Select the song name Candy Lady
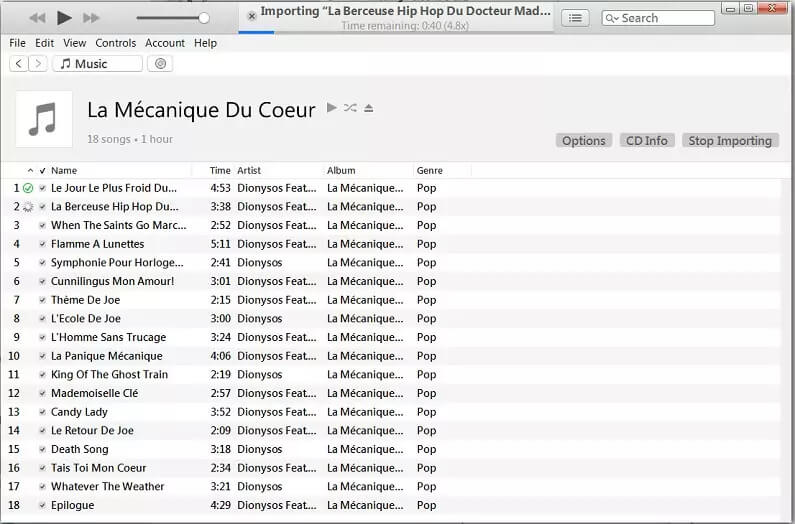This screenshot has width=795, height=524. pos(79,412)
